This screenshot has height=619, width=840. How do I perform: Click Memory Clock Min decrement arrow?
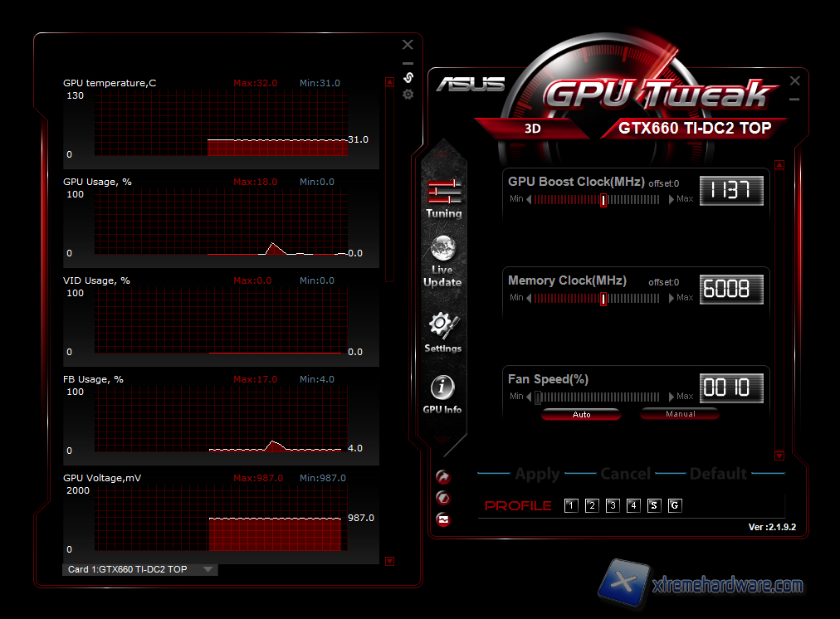coord(529,298)
